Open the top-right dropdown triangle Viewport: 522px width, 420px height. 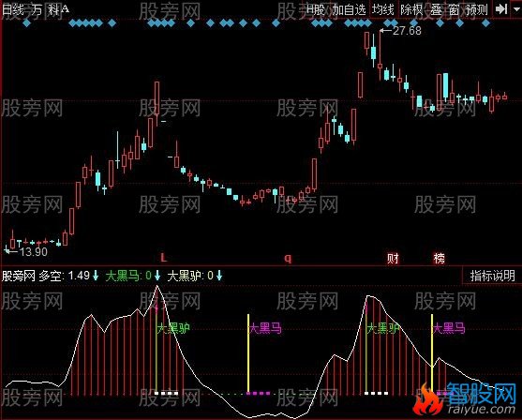coord(515,9)
